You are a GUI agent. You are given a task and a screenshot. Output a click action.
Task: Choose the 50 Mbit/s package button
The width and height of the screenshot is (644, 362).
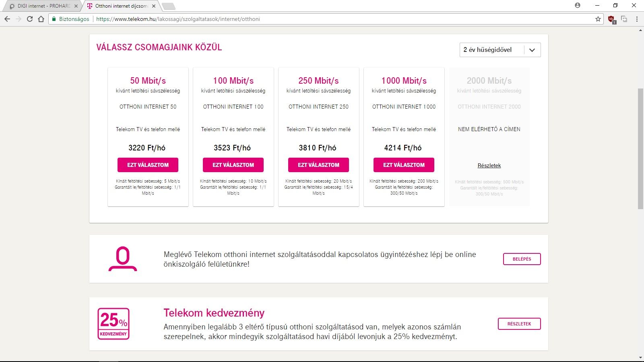coord(148,165)
